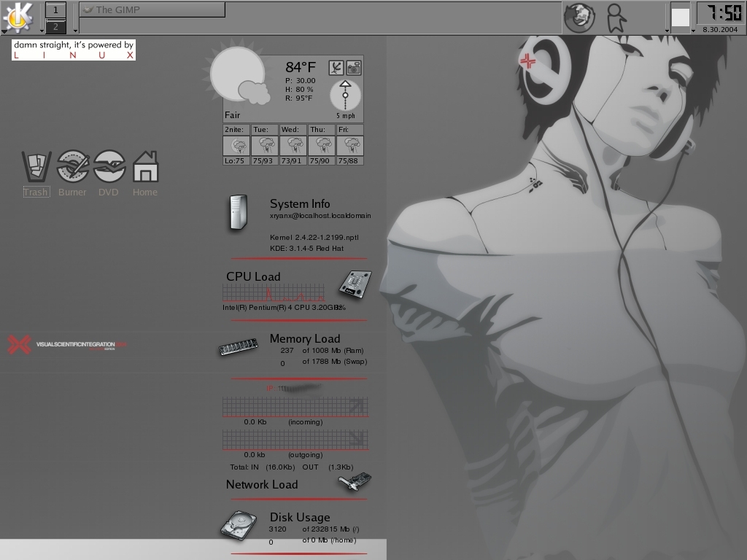747x560 pixels.
Task: Switch to virtual desktop 2
Action: point(55,27)
